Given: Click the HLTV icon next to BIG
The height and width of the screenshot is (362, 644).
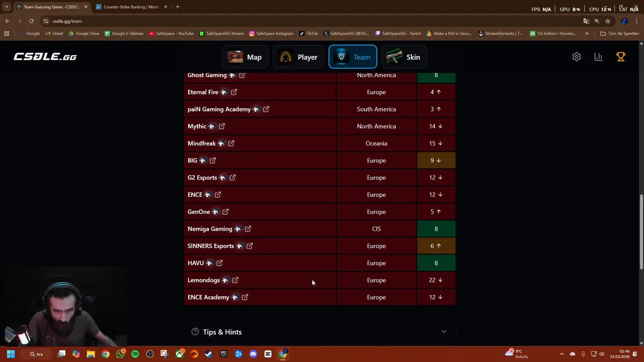Looking at the screenshot, I should point(202,160).
